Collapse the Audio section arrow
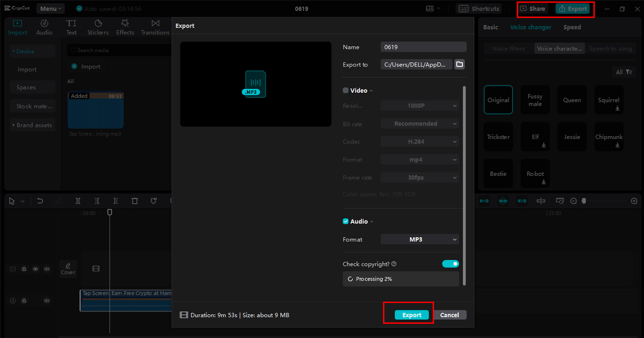 click(x=371, y=222)
